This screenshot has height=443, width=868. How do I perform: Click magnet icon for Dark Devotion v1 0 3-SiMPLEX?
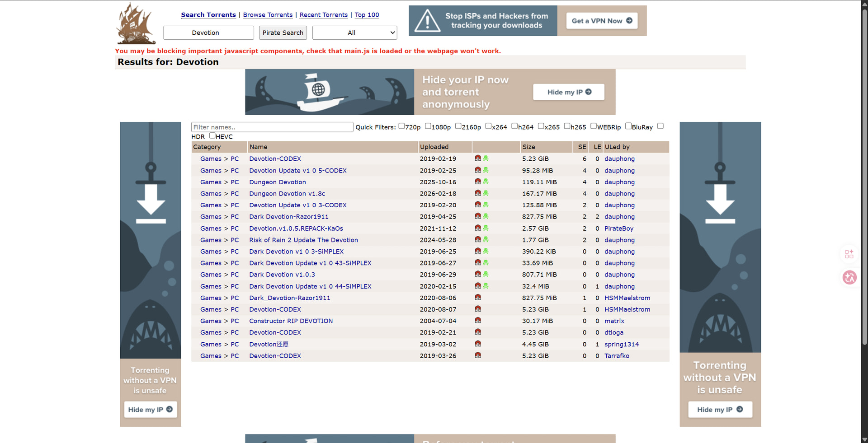[478, 251]
